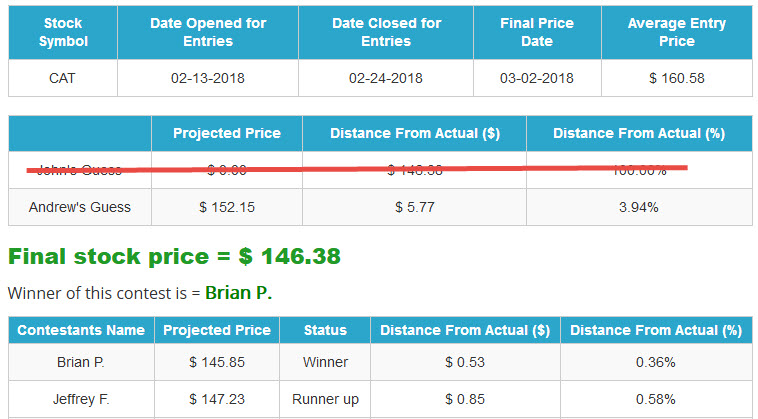Click Andrew's Guess row label

80,207
